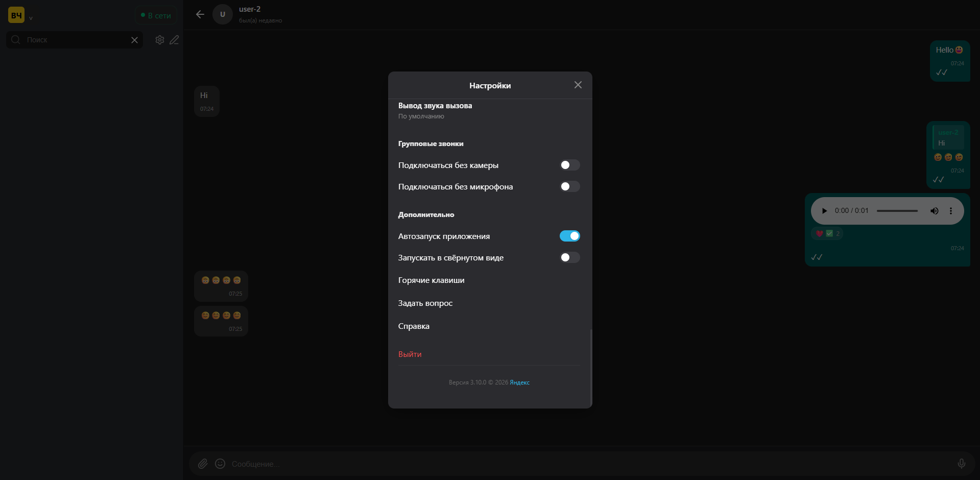Disable Автозапуск приложения switch
980x480 pixels.
569,236
